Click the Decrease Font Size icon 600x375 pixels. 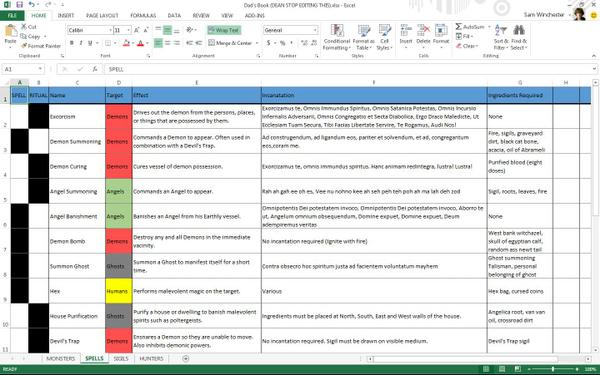pos(146,30)
